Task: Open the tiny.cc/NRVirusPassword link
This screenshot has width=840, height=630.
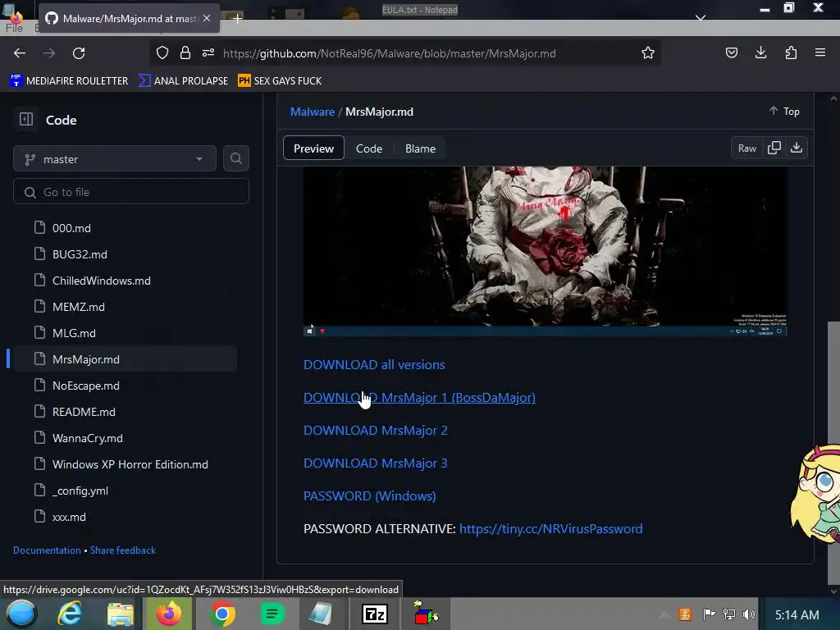Action: 550,529
